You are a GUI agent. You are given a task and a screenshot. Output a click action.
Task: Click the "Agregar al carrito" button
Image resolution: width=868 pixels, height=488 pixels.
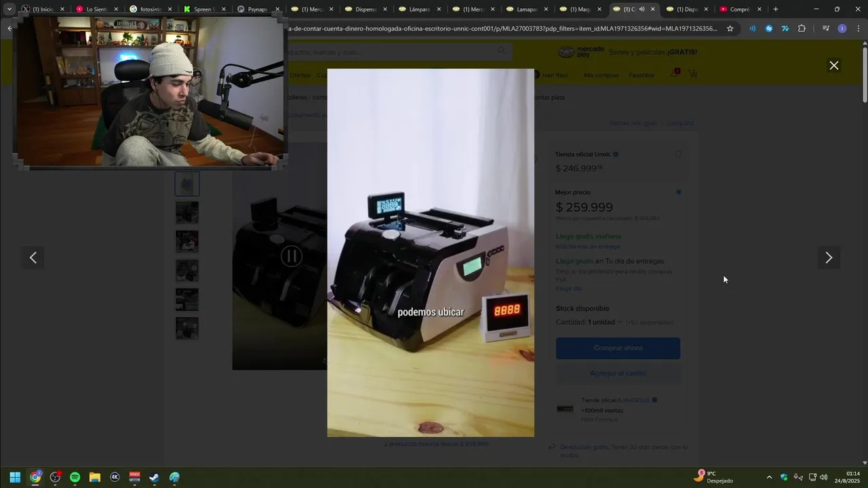pos(618,373)
